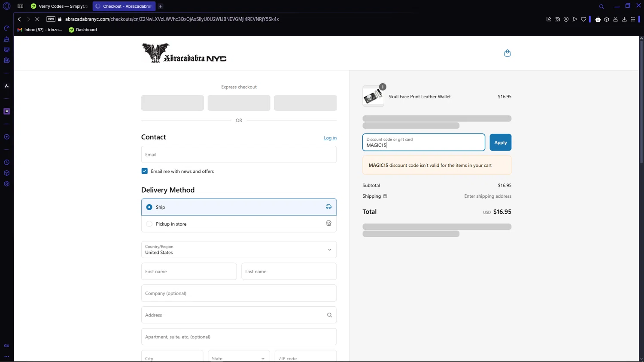Click the Log in link
This screenshot has width=644, height=362.
click(330, 138)
